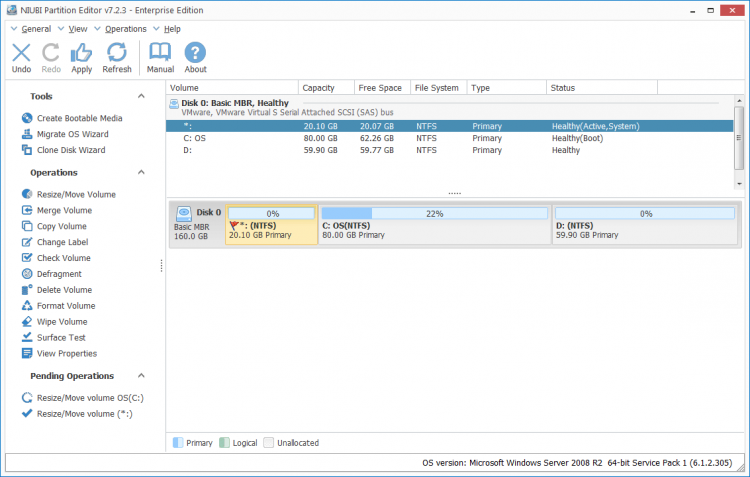Click the Disk 0 header icon in volume list
Image resolution: width=750 pixels, height=477 pixels.
174,104
